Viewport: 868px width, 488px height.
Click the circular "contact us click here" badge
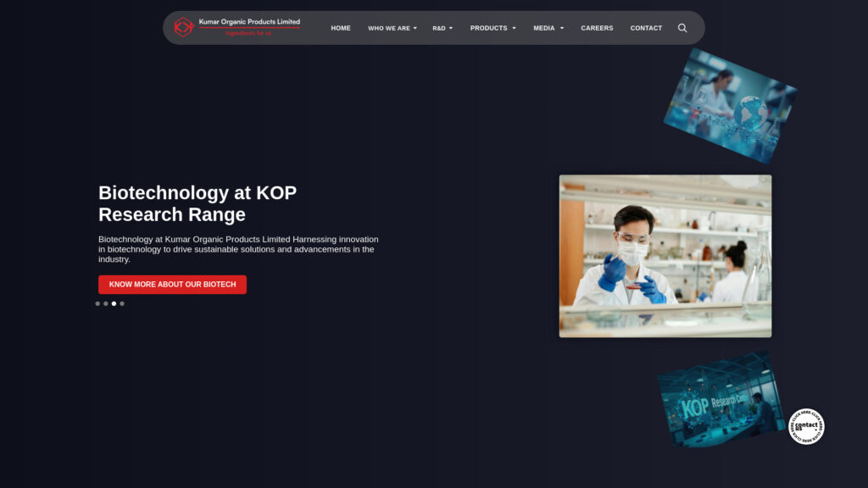[806, 426]
